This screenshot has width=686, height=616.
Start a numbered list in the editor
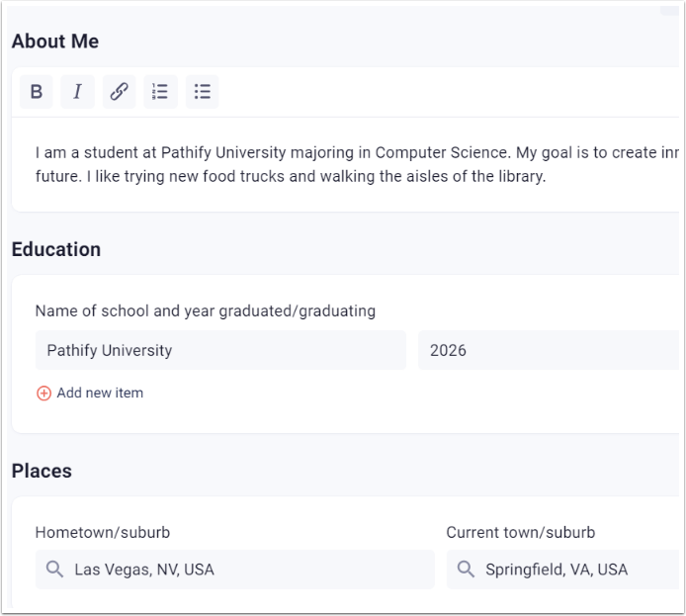coord(160,92)
